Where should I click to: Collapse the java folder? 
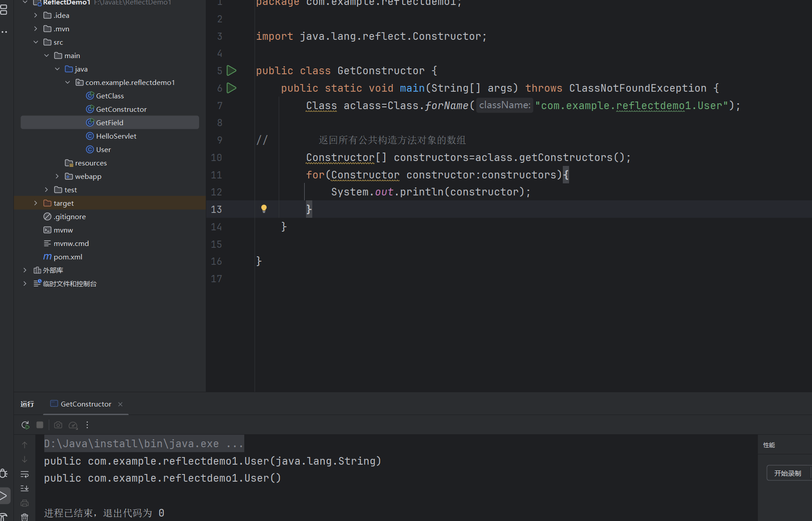(x=57, y=69)
